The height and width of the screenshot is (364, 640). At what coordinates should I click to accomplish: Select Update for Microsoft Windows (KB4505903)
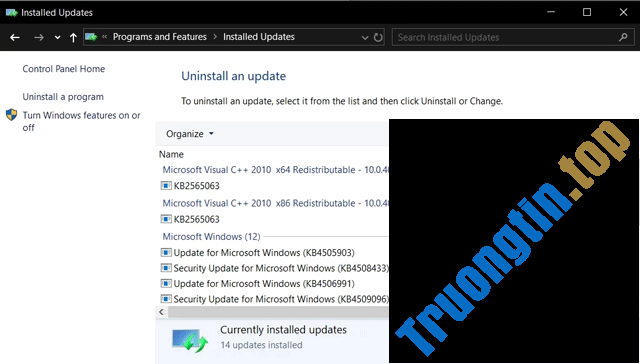[x=264, y=253]
